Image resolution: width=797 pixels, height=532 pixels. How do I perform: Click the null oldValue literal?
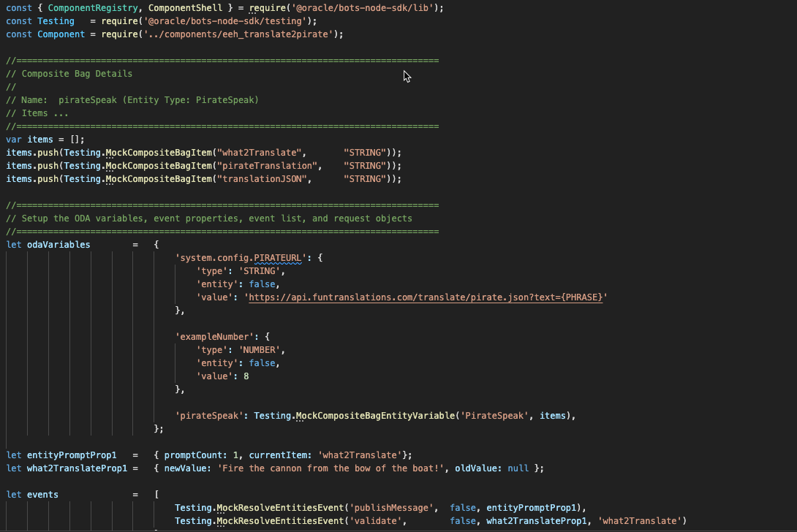(x=518, y=468)
